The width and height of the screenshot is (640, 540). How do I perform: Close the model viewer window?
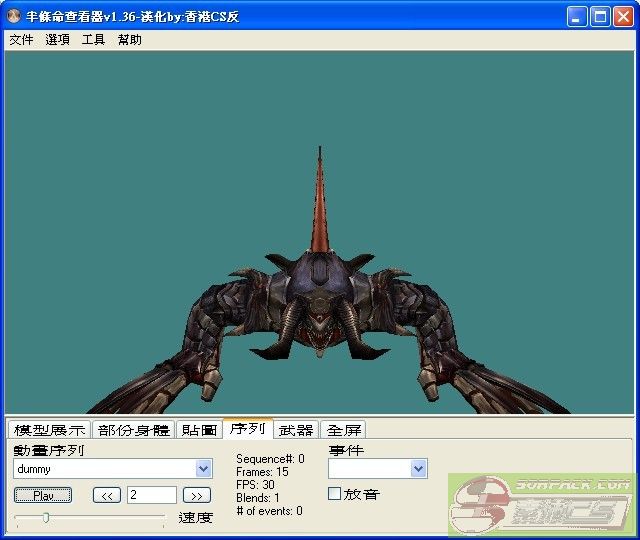(x=623, y=17)
